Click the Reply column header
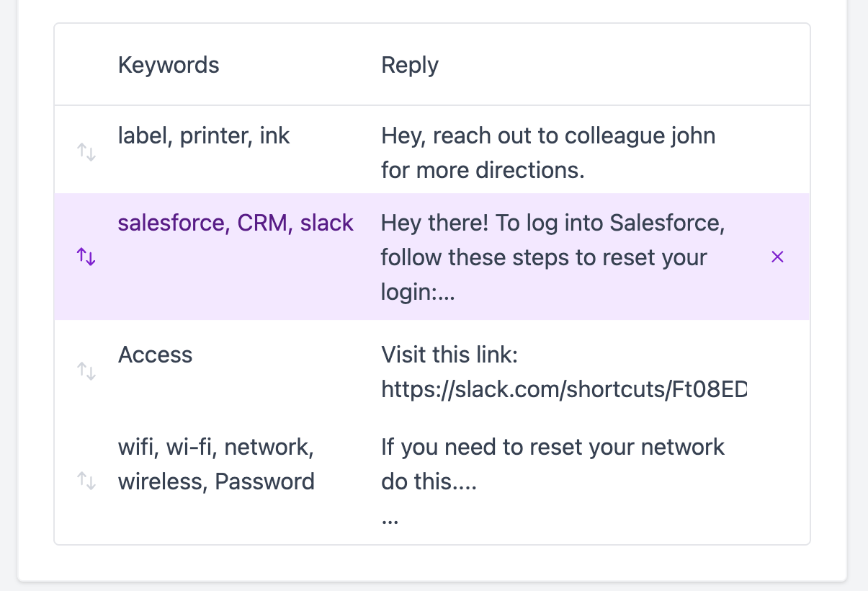868x591 pixels. pos(410,65)
